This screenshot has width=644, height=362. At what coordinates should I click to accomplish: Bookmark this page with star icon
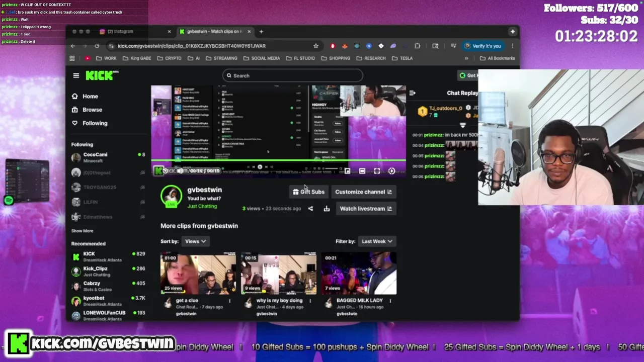pos(316,46)
